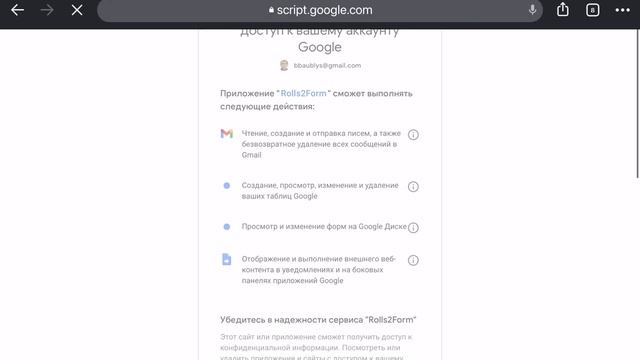Click the blue document icon for web content
640x360 pixels.
[x=227, y=259]
